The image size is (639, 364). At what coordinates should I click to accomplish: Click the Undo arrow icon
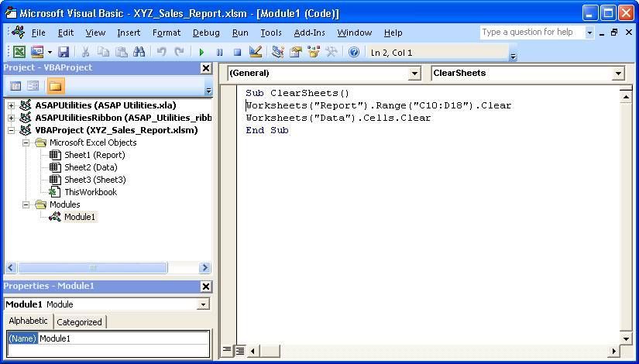[x=161, y=52]
